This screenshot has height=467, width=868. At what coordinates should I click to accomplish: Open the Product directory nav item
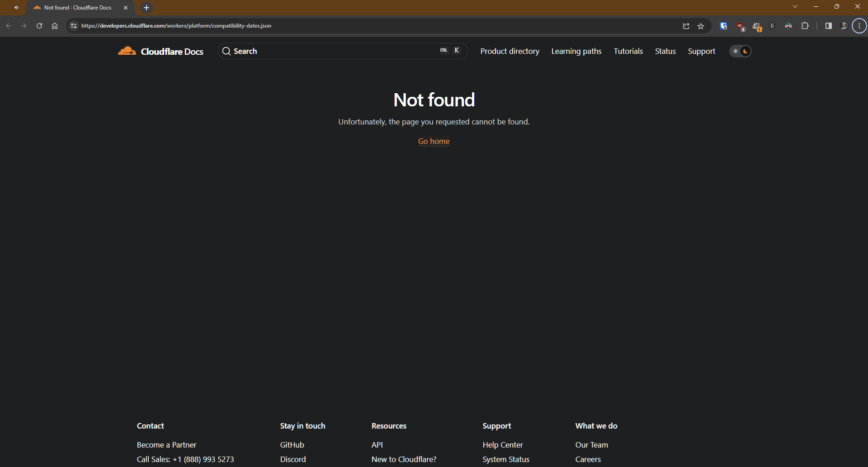[x=509, y=51]
